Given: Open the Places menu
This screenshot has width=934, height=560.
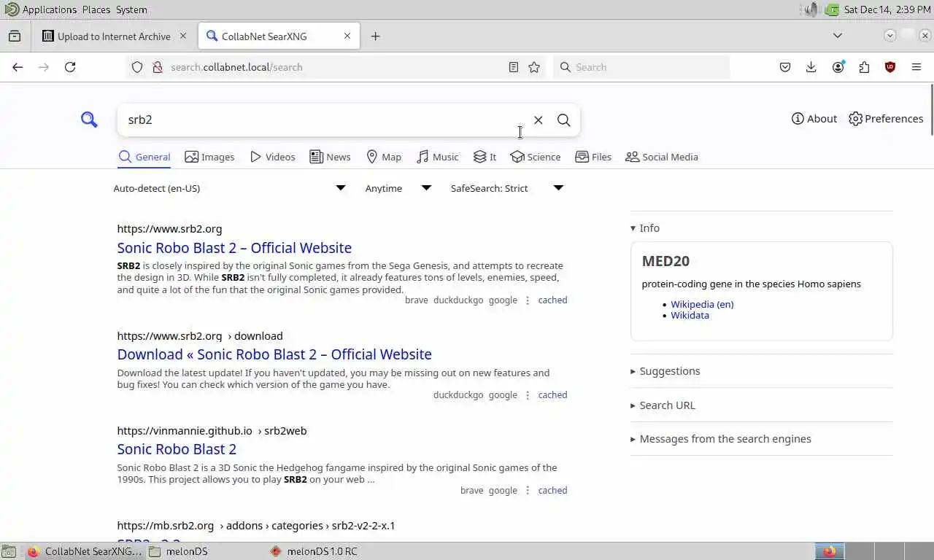Looking at the screenshot, I should pyautogui.click(x=96, y=9).
